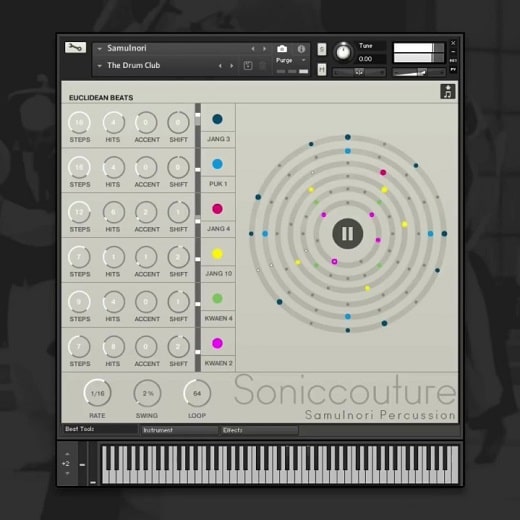Open the Purge dropdown menu
Image resolution: width=520 pixels, height=520 pixels.
[291, 60]
